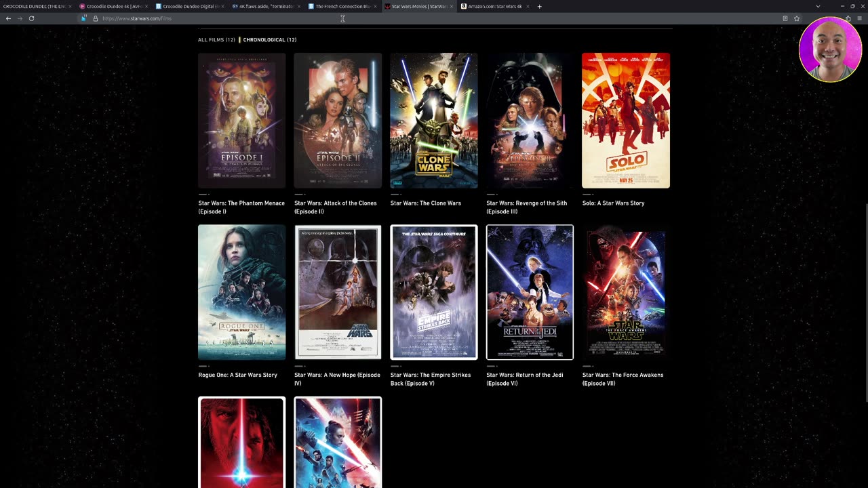Image resolution: width=868 pixels, height=488 pixels.
Task: Close the Star Wars Movies tab
Action: pos(451,6)
